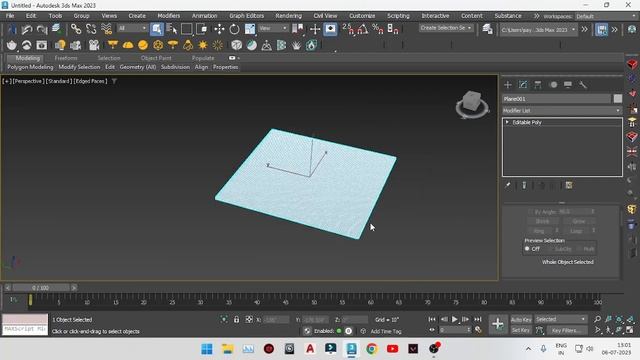The image size is (640, 360).
Task: Click the Geometry (All) ribbon panel
Action: (x=138, y=67)
